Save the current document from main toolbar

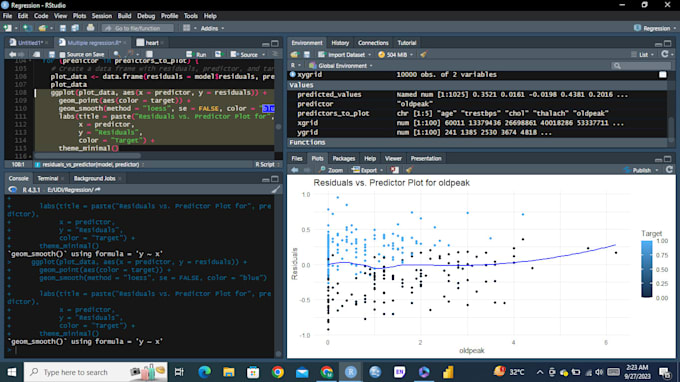(x=63, y=28)
